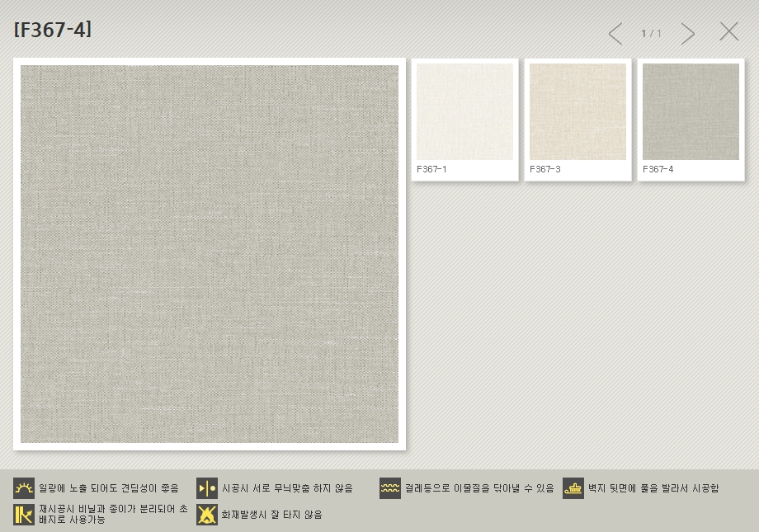The width and height of the screenshot is (759, 532).
Task: Go to the next wallpaper with right arrow
Action: click(x=687, y=34)
